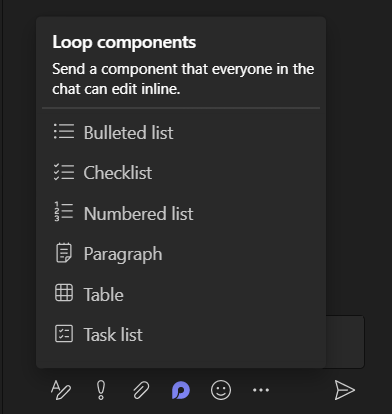Open the Format text pen icon
Screen dimensions: 392x414
click(x=61, y=390)
